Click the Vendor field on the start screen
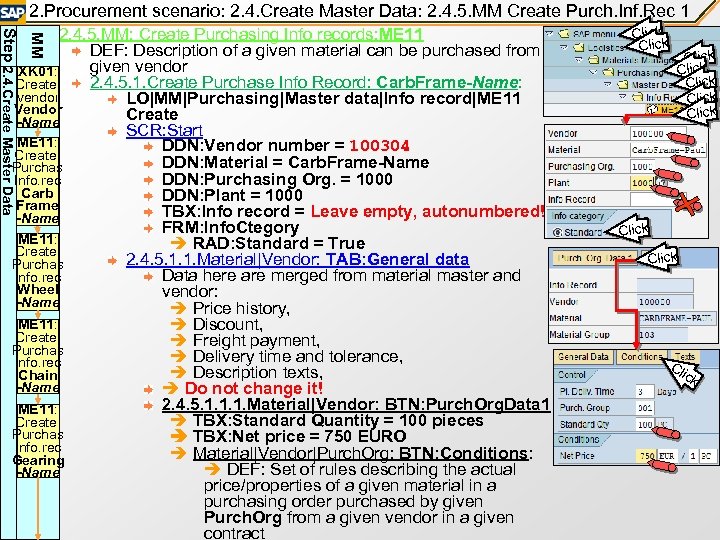 (658, 134)
